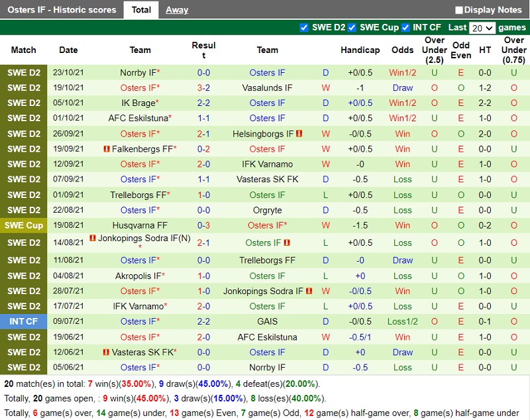This screenshot has width=530, height=420.
Task: Enable the Display Notes checkbox
Action: click(459, 10)
